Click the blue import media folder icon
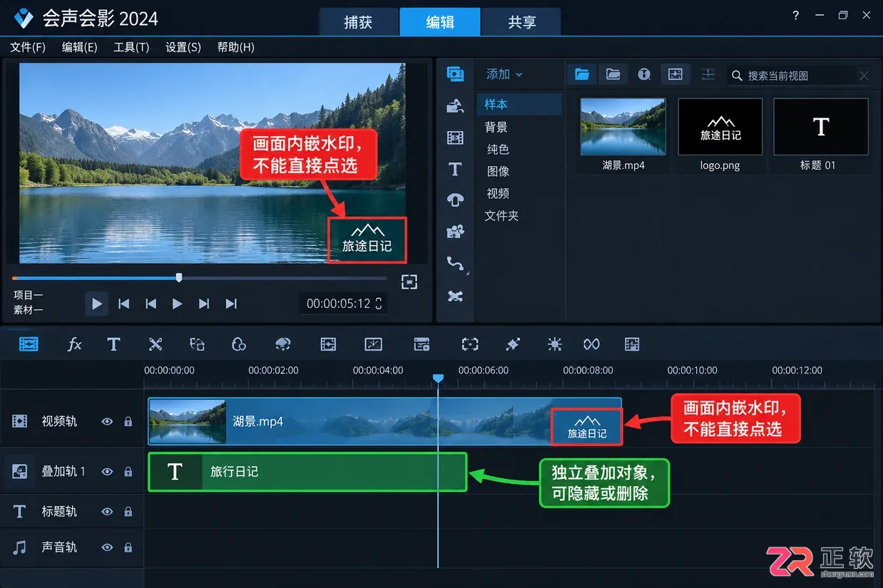Image resolution: width=883 pixels, height=588 pixels. tap(582, 74)
